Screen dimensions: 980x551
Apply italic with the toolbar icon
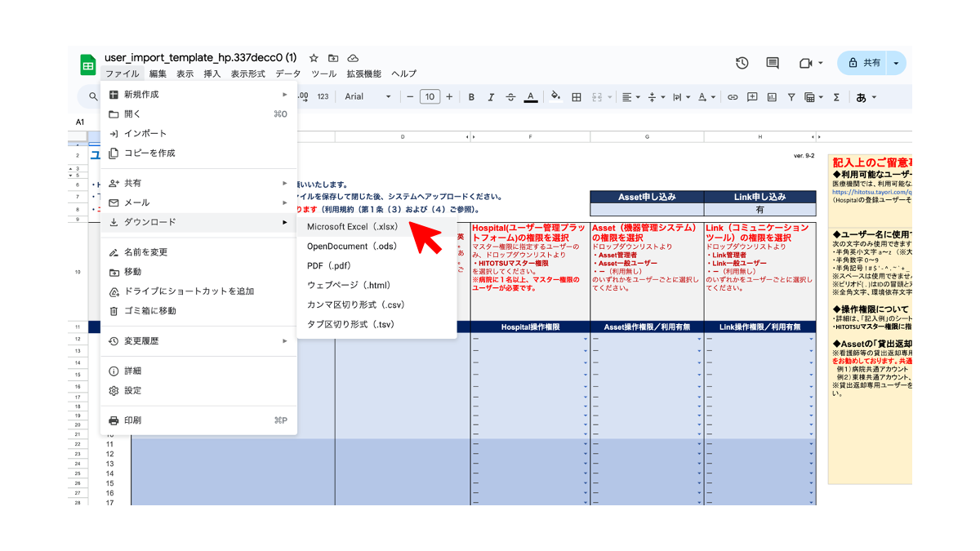(x=491, y=97)
